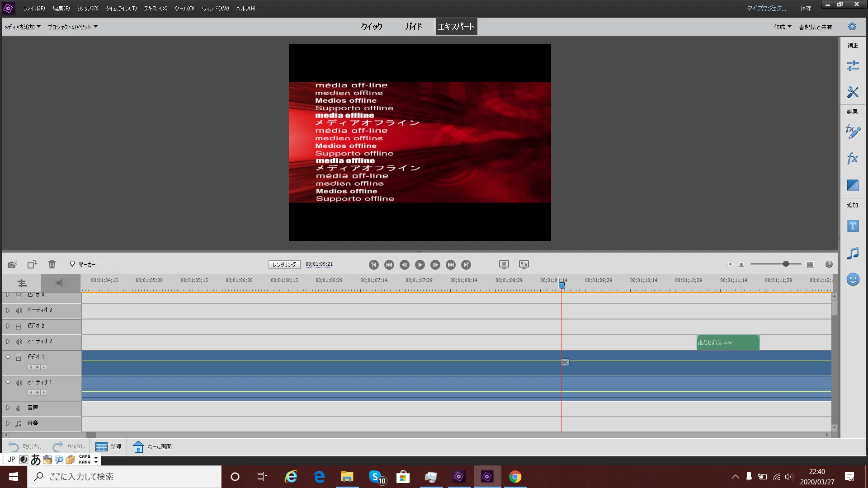The width and height of the screenshot is (868, 488).
Task: Toggle ビデオ 2 track video visibility
Action: coord(19,326)
